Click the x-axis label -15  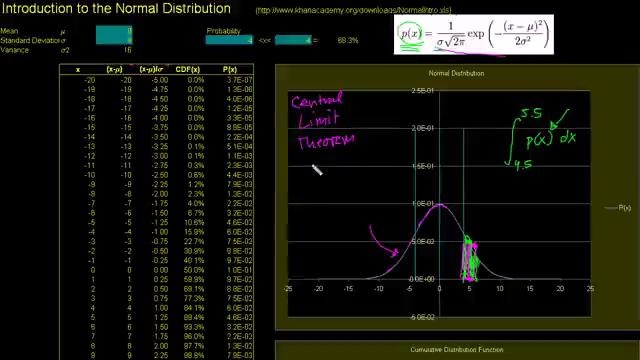[x=349, y=289]
